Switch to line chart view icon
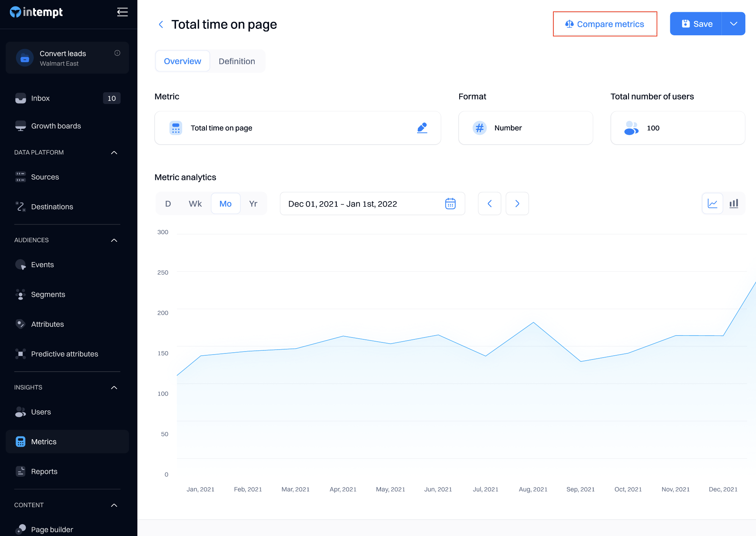Viewport: 756px width, 536px height. 712,204
